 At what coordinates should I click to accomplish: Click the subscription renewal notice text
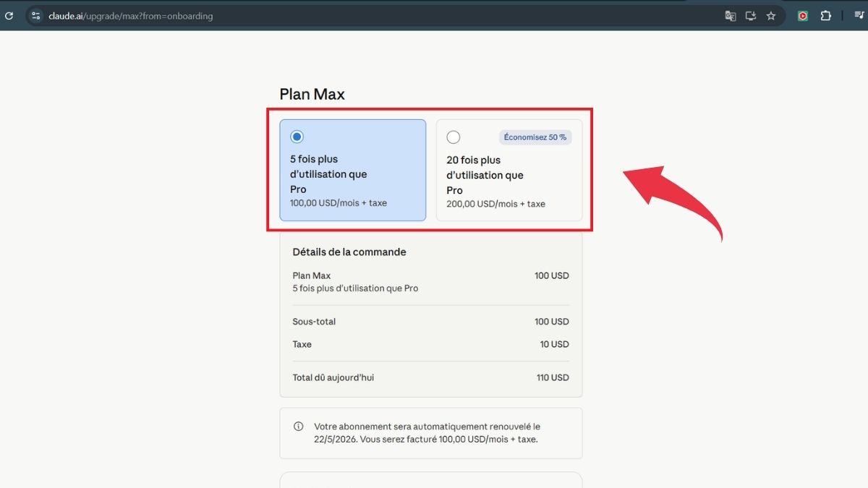[427, 433]
